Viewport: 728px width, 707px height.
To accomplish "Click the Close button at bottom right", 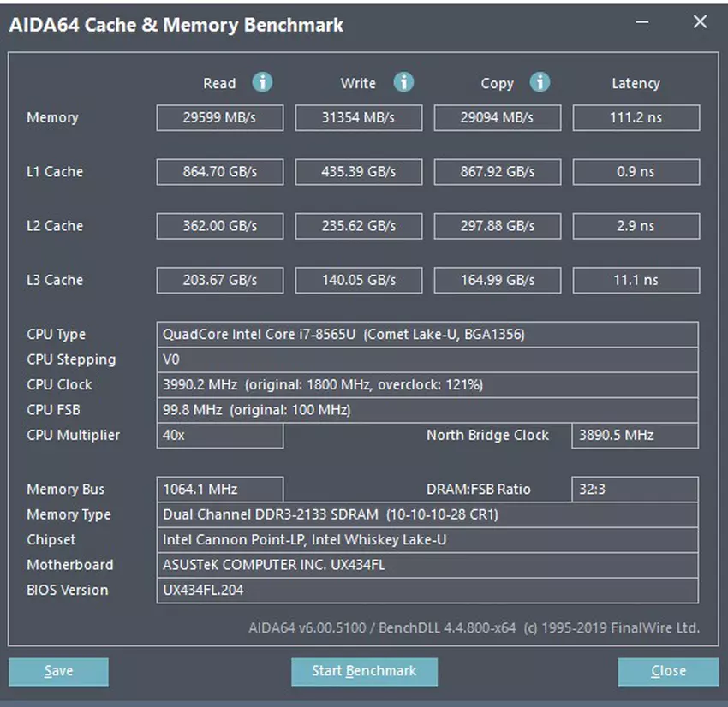I will coord(668,671).
